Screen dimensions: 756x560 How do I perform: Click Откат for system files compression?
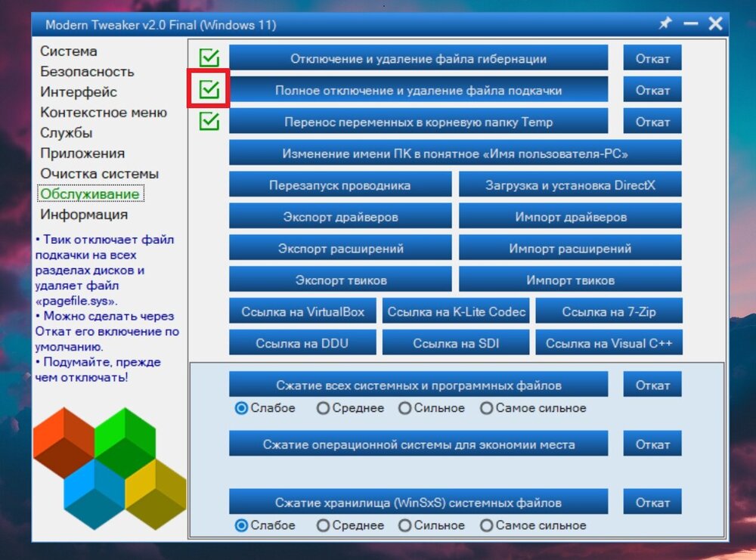(x=652, y=384)
